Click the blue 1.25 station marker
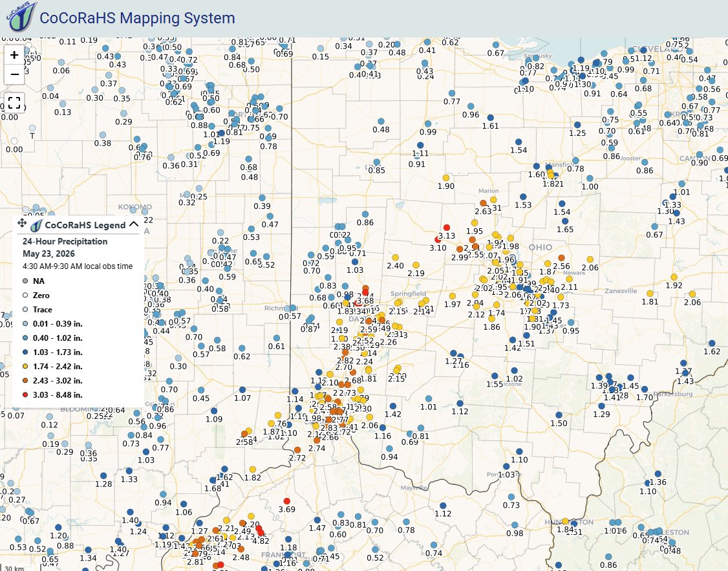This screenshot has height=571, width=728. point(577,125)
